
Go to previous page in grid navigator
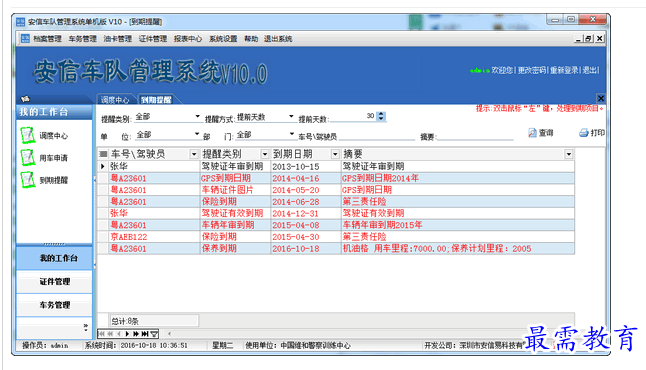pos(110,334)
